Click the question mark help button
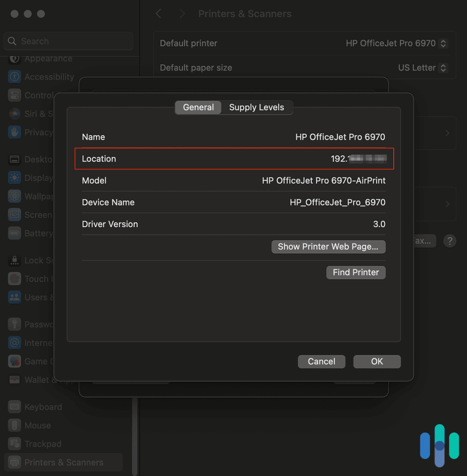This screenshot has height=476, width=467. coord(449,241)
